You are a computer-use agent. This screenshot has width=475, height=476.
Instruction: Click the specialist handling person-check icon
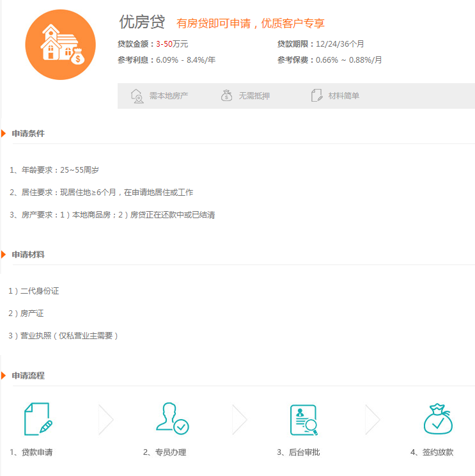pos(172,418)
